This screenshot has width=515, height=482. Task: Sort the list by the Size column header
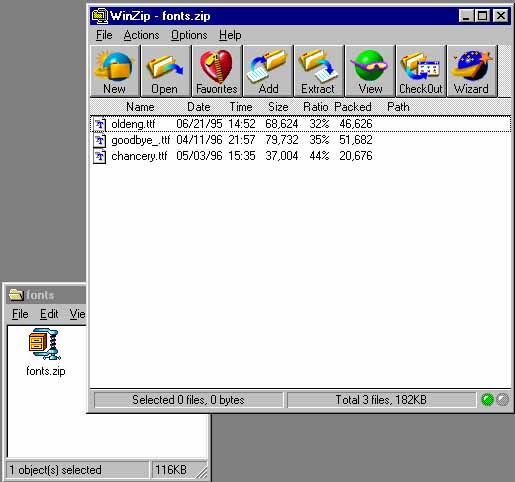(278, 107)
